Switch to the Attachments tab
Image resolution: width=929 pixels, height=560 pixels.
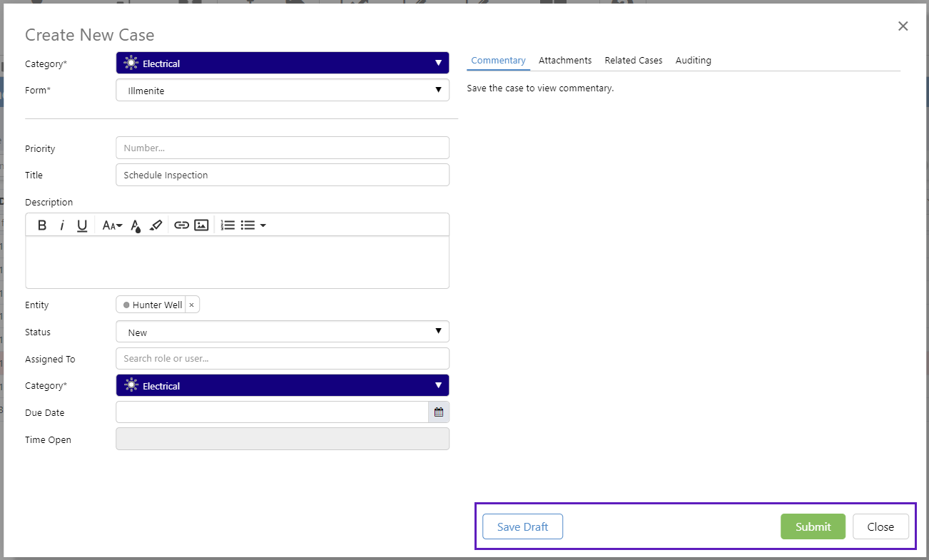[x=565, y=61]
